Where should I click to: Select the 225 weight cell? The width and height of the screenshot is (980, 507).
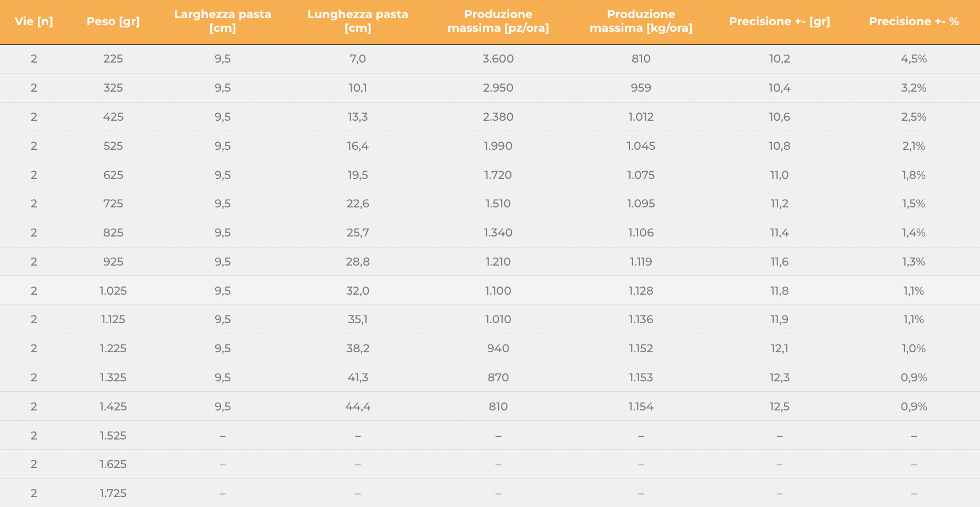click(113, 59)
